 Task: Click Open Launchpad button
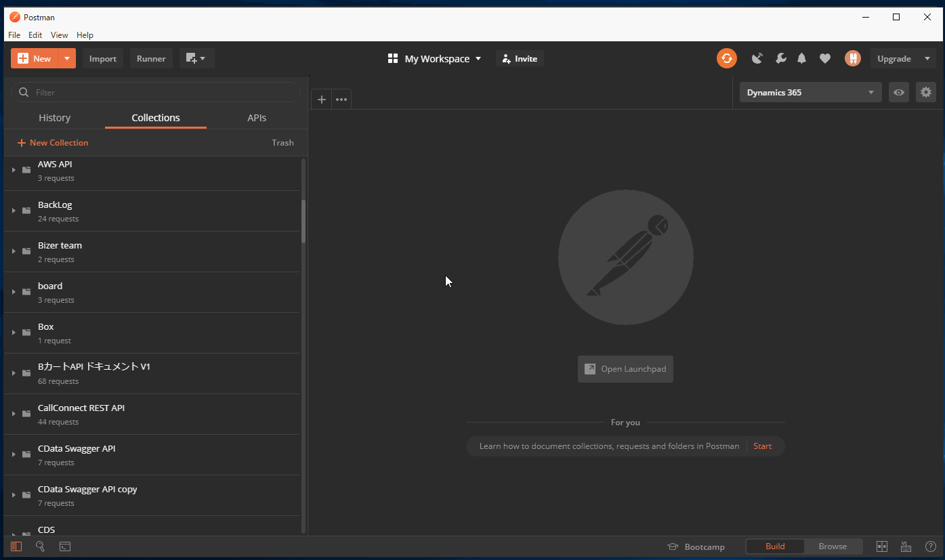point(625,369)
